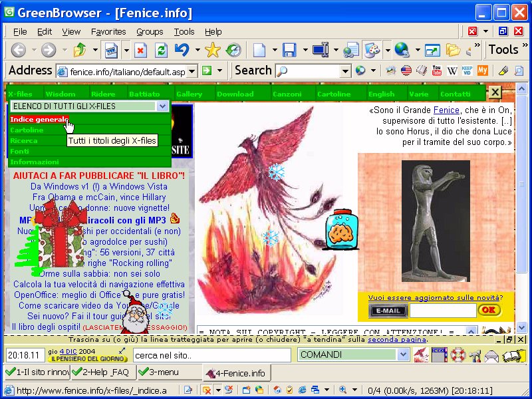Click the YouTube search icon
This screenshot has width=532, height=399.
click(x=436, y=70)
